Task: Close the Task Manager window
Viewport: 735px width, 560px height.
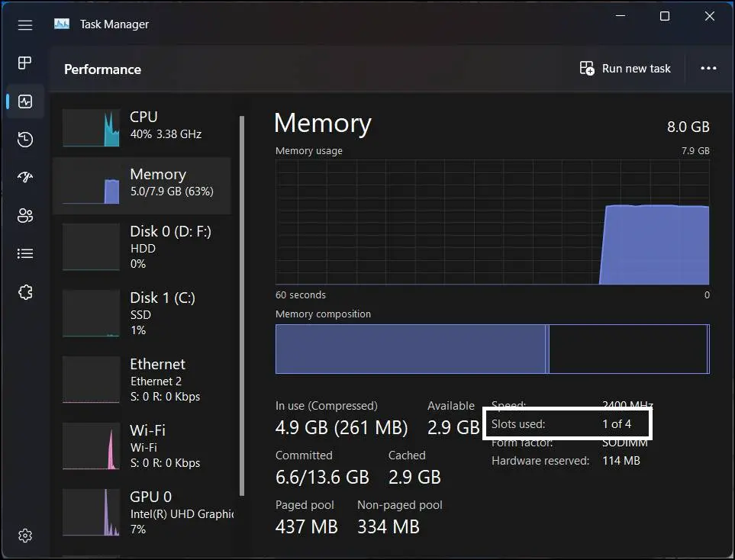Action: coord(710,16)
